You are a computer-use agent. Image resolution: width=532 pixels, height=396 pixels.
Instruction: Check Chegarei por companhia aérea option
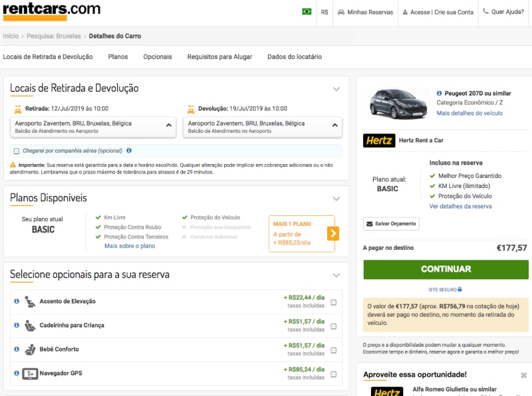(16, 151)
